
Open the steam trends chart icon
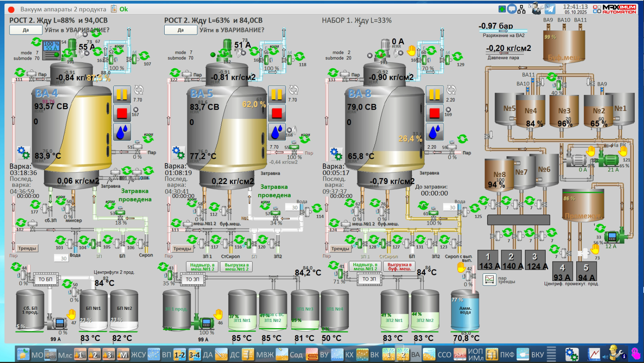(x=489, y=280)
